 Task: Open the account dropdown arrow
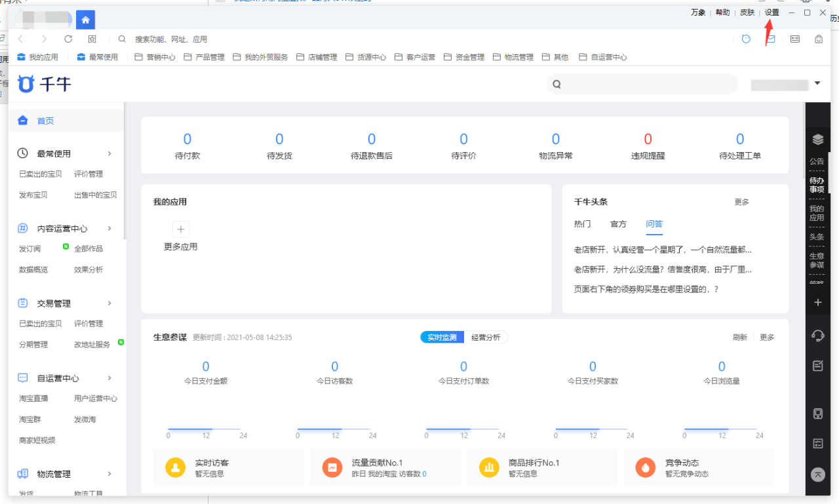pos(817,83)
